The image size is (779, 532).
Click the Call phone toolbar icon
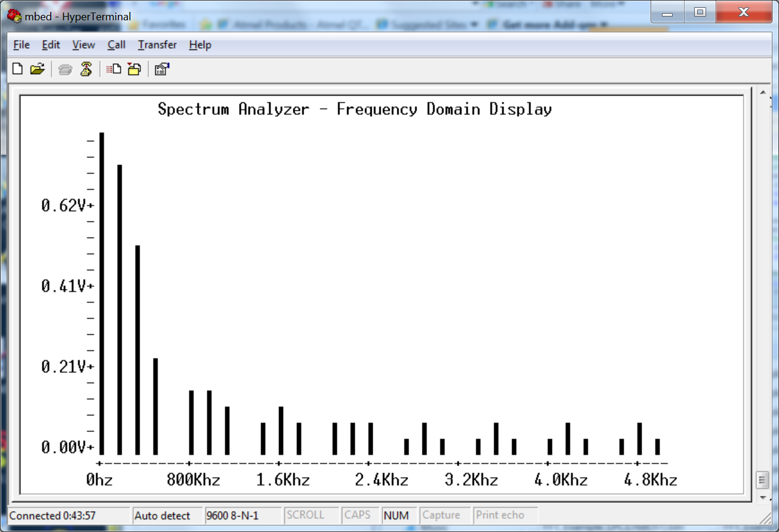click(x=65, y=70)
